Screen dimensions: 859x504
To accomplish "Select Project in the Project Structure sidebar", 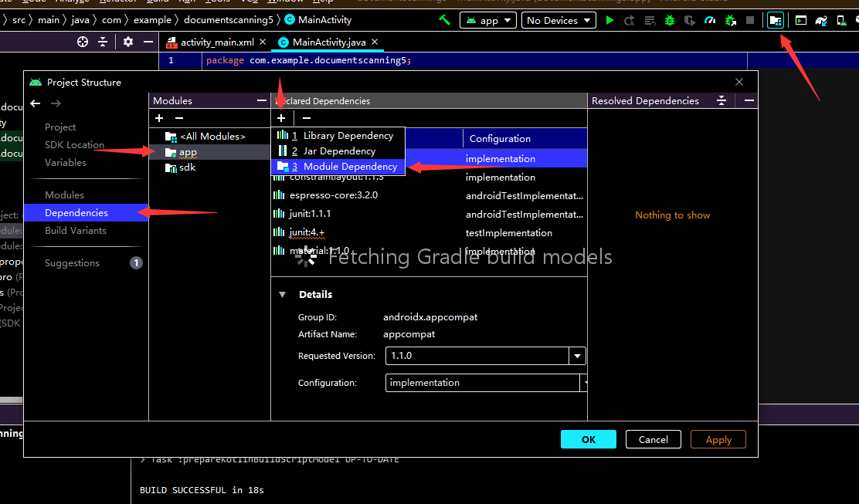I will point(60,127).
